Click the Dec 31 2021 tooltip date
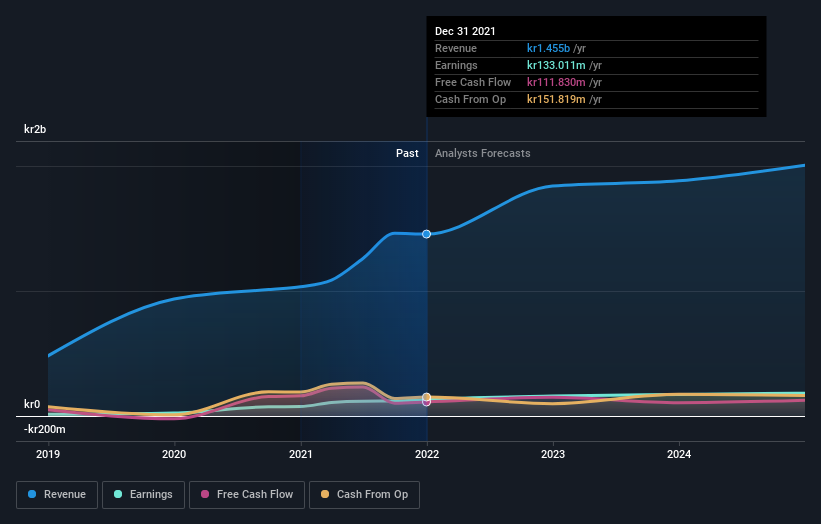Image resolution: width=821 pixels, height=524 pixels. (465, 31)
